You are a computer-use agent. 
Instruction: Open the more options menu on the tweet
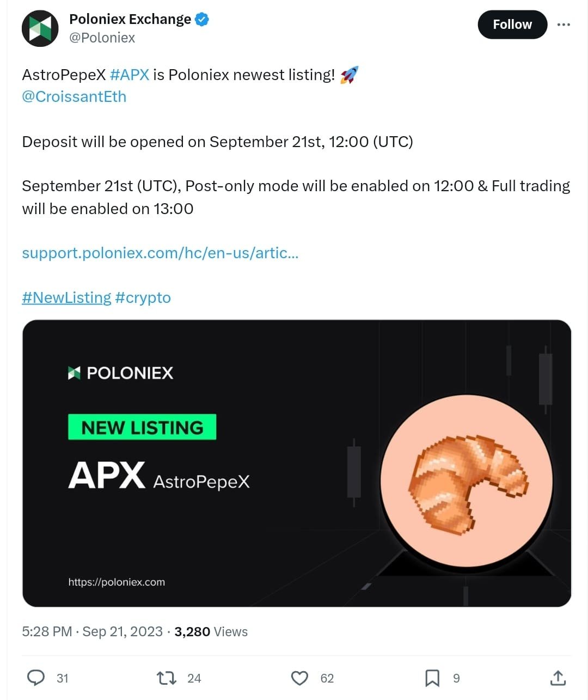pyautogui.click(x=564, y=24)
